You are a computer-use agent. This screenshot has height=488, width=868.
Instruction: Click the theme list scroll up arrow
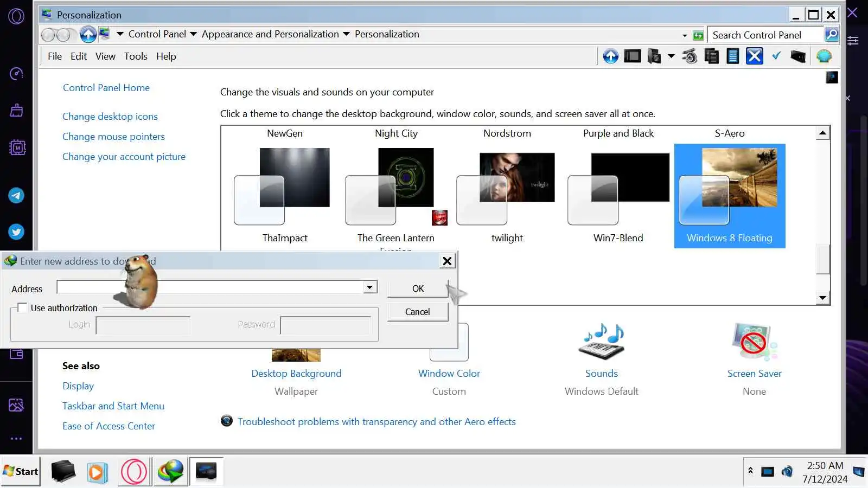[823, 133]
